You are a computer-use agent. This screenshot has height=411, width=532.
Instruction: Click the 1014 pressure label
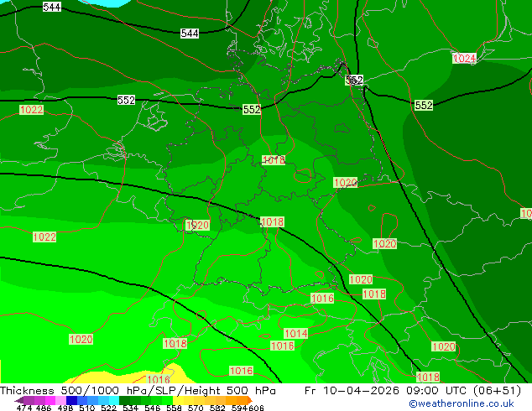[296, 333]
